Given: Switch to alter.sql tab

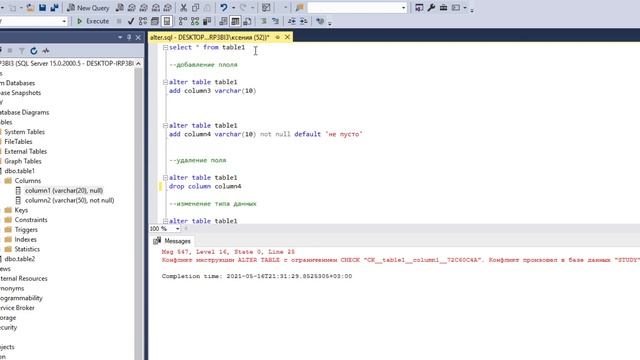Looking at the screenshot, I should 209,37.
